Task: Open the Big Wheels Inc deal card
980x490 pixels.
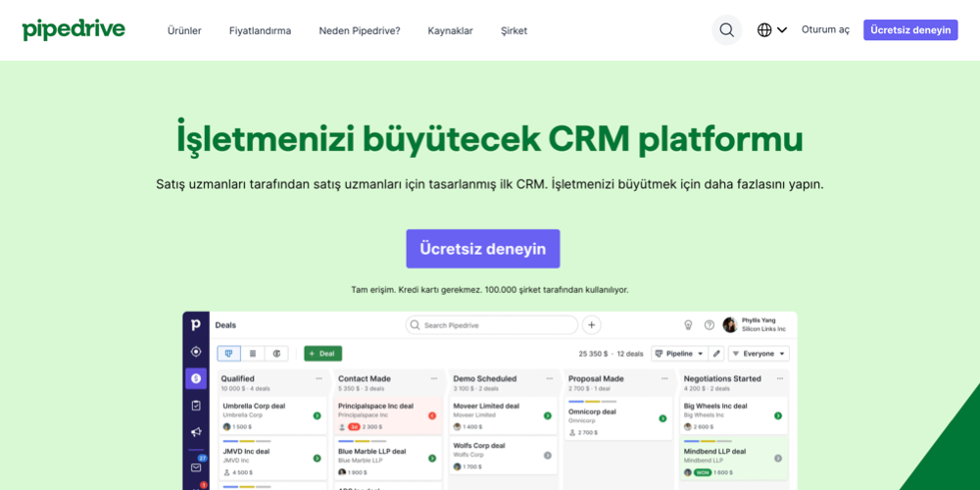Action: click(734, 416)
